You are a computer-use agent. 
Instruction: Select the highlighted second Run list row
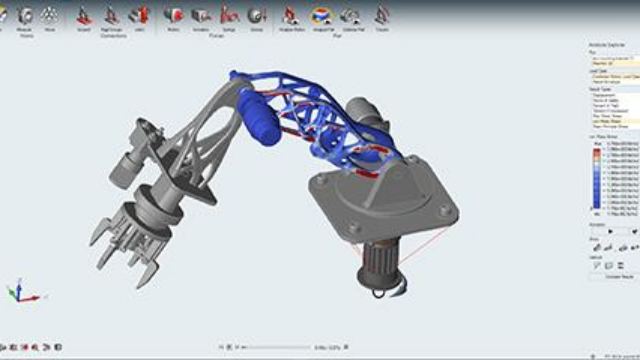point(616,64)
